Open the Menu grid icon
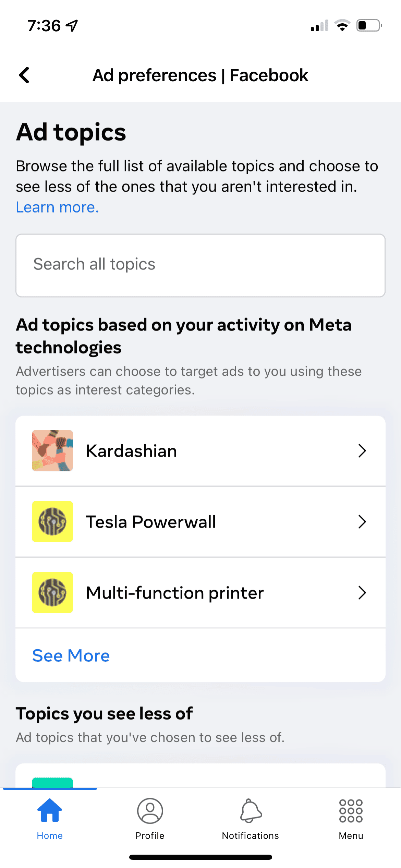This screenshot has height=868, width=401. [x=351, y=818]
